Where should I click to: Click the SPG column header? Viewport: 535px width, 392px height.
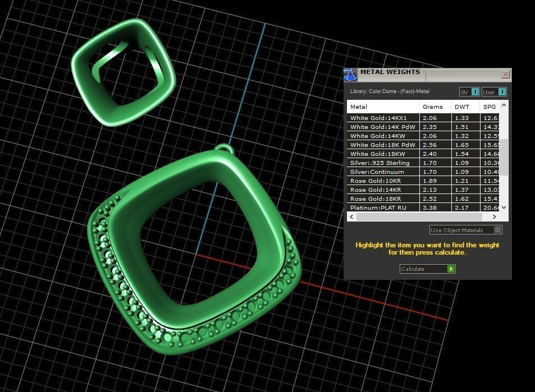(x=490, y=107)
